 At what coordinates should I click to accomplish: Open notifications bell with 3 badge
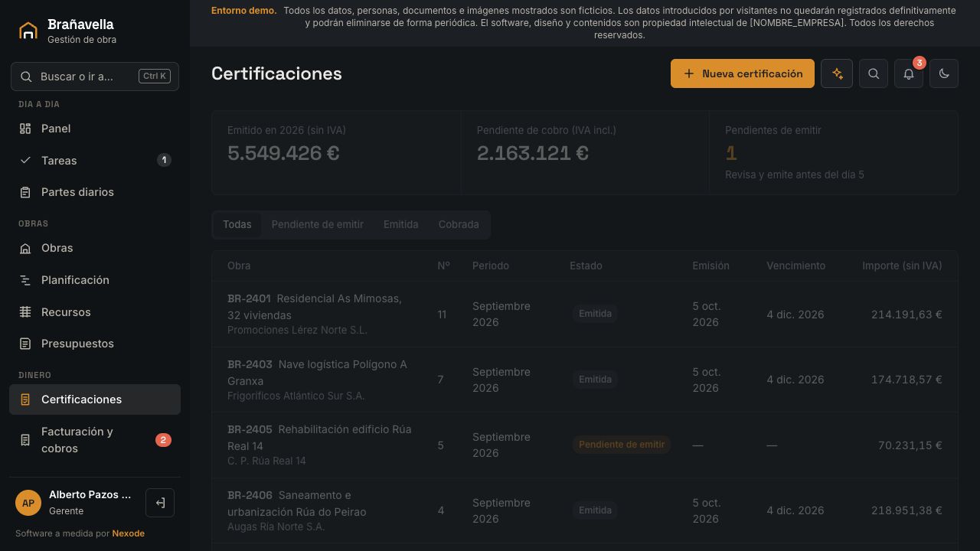coord(909,73)
